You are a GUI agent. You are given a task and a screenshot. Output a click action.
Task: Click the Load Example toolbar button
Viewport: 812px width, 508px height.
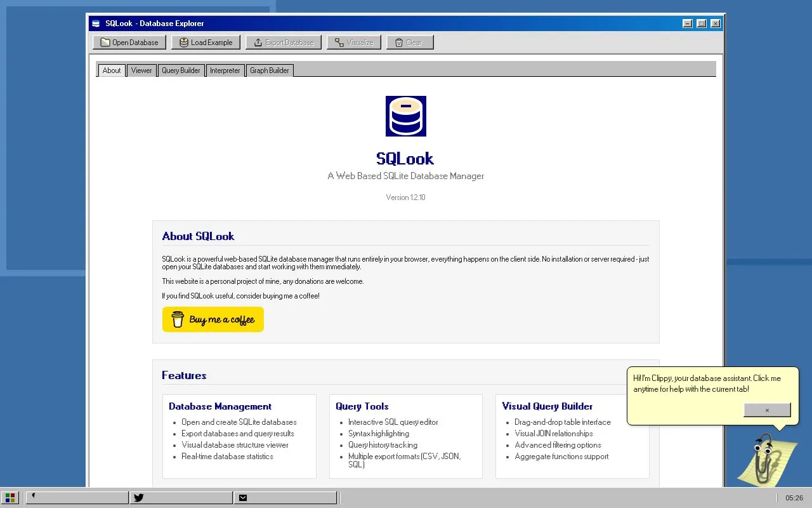click(206, 43)
